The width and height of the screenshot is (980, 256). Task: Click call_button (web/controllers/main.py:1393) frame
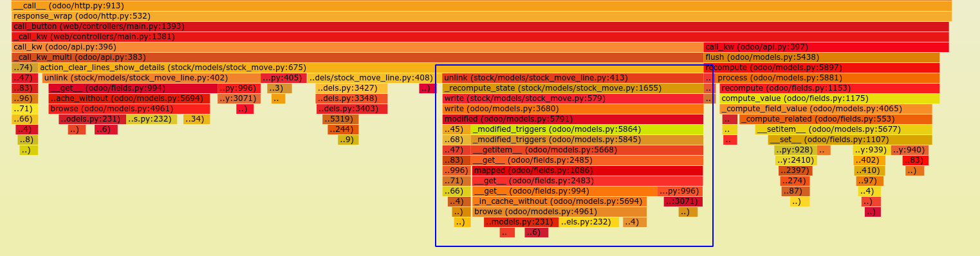pyautogui.click(x=480, y=26)
